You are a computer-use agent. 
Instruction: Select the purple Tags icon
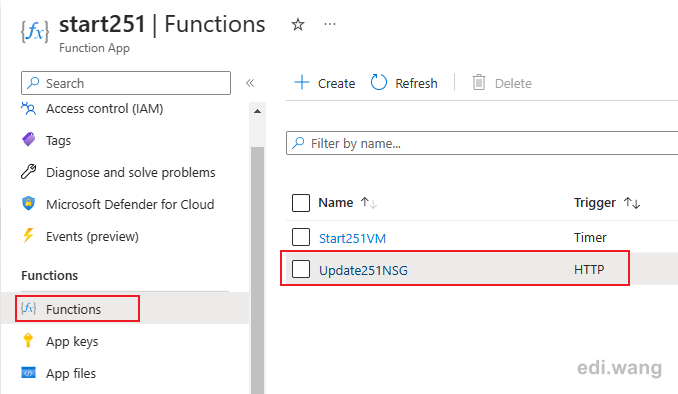tap(29, 140)
